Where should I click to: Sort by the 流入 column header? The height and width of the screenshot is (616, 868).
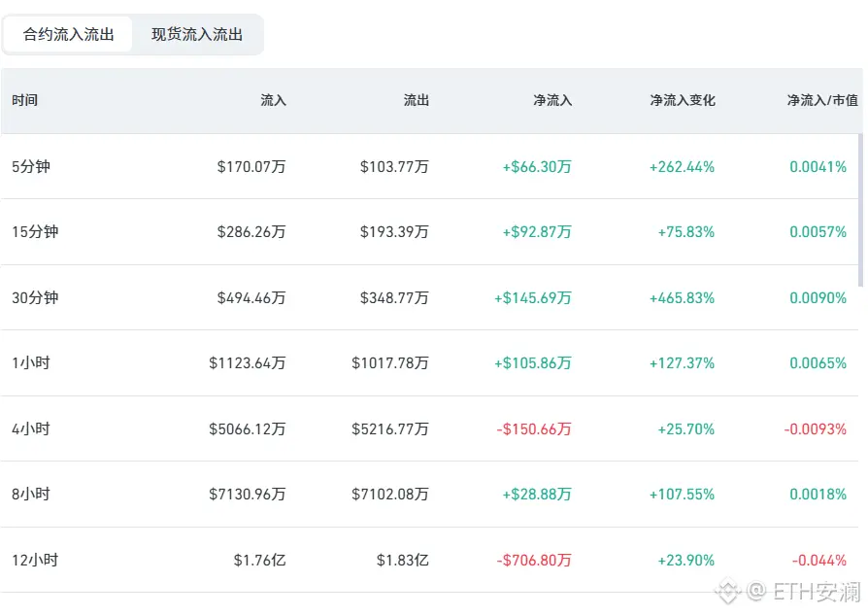273,100
